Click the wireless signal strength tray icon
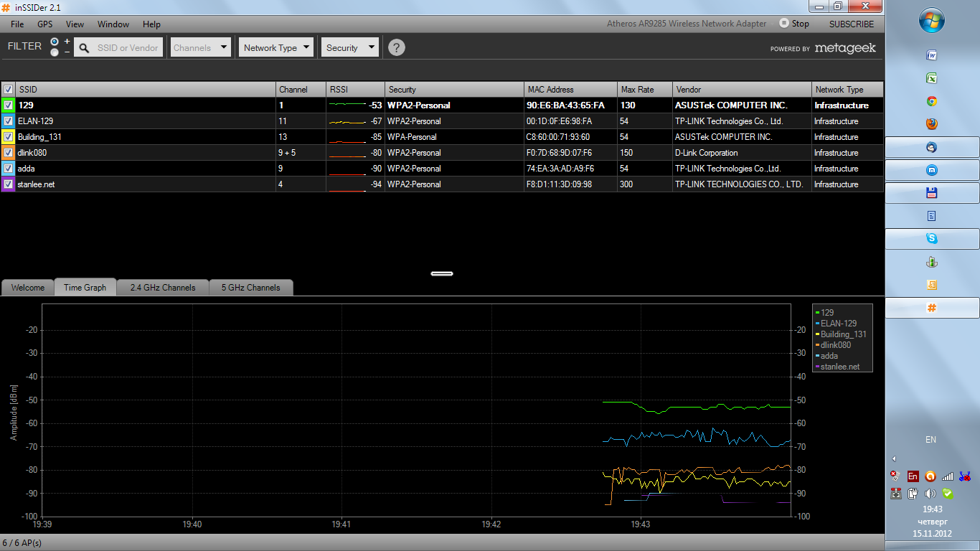 [x=948, y=476]
